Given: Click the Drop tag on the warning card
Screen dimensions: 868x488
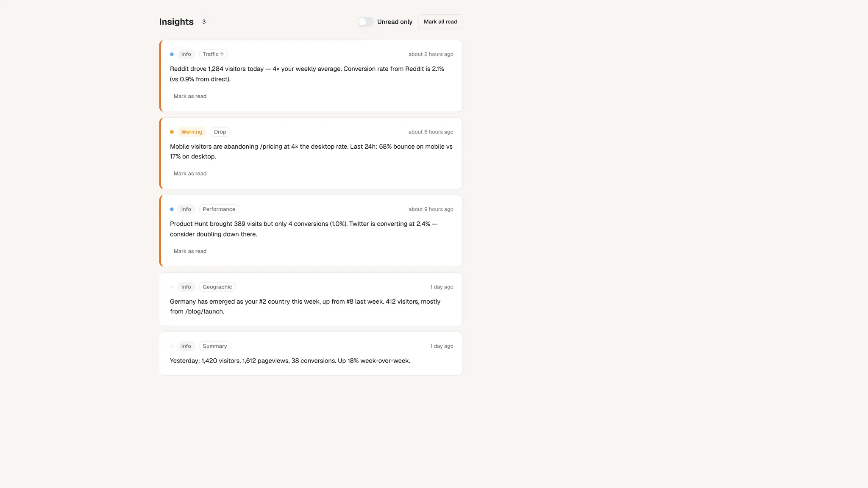Looking at the screenshot, I should coord(220,132).
